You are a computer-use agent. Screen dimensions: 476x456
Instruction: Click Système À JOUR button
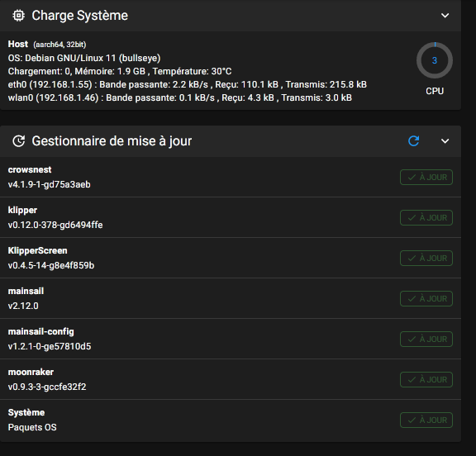pos(426,420)
